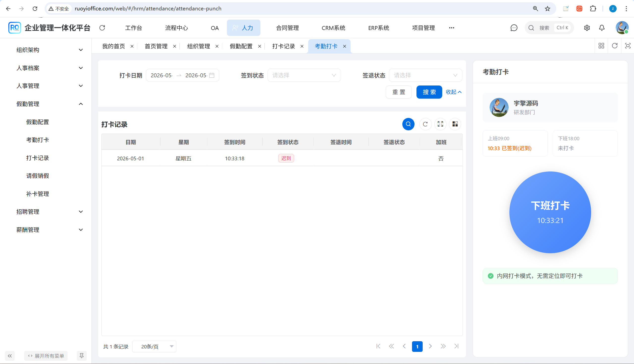634x364 pixels.
Task: Open the chat message icon in header
Action: coord(514,28)
